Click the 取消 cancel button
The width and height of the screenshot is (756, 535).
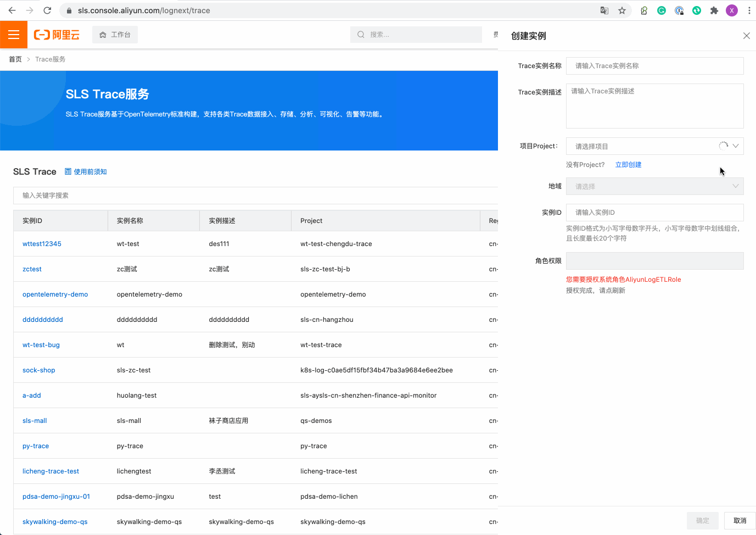point(740,521)
